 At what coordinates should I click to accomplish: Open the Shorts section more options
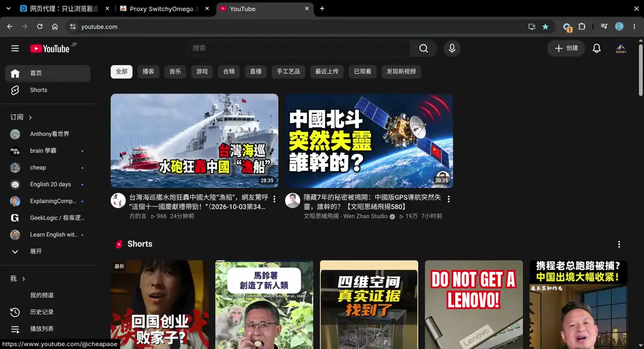coord(619,244)
